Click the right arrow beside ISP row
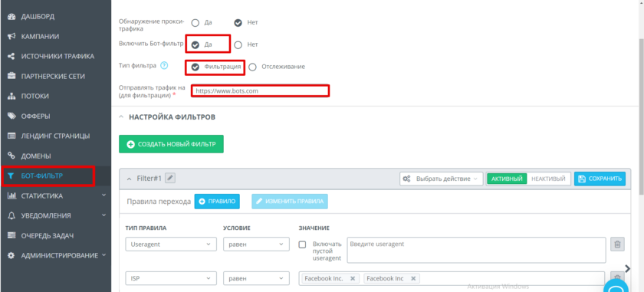This screenshot has height=292, width=644. 628,268
